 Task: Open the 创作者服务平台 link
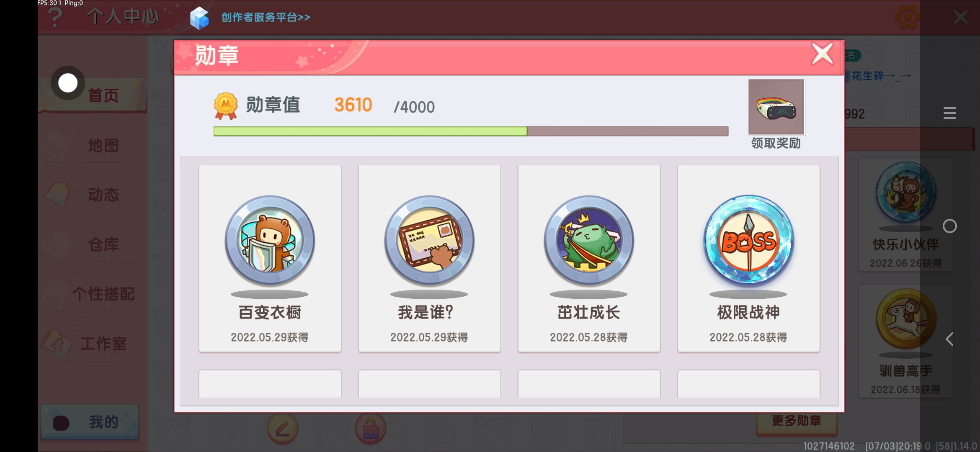[x=266, y=17]
